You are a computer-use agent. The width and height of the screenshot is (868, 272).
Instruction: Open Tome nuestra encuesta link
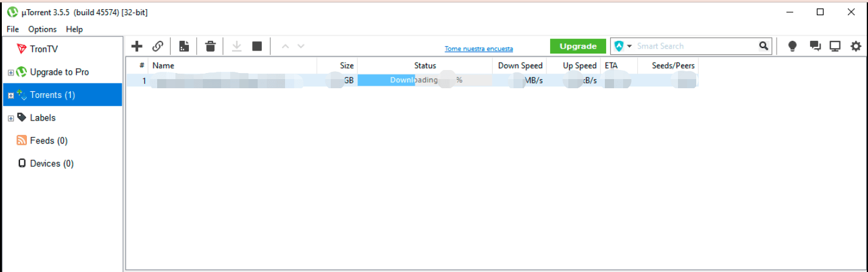(479, 49)
